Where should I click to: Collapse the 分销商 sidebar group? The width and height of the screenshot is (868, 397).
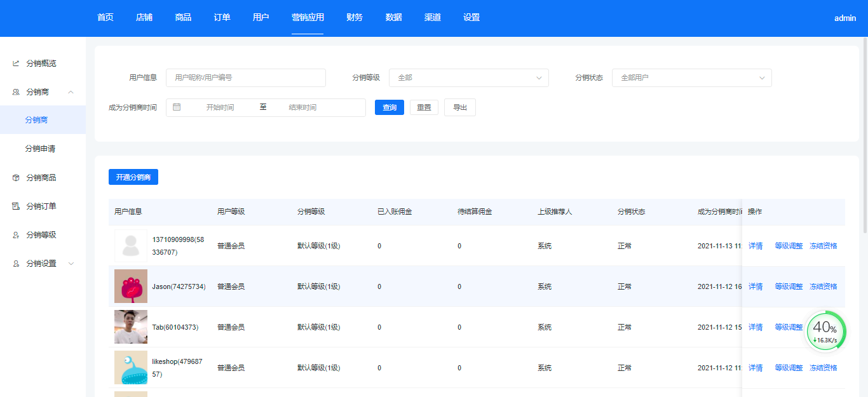tap(71, 92)
